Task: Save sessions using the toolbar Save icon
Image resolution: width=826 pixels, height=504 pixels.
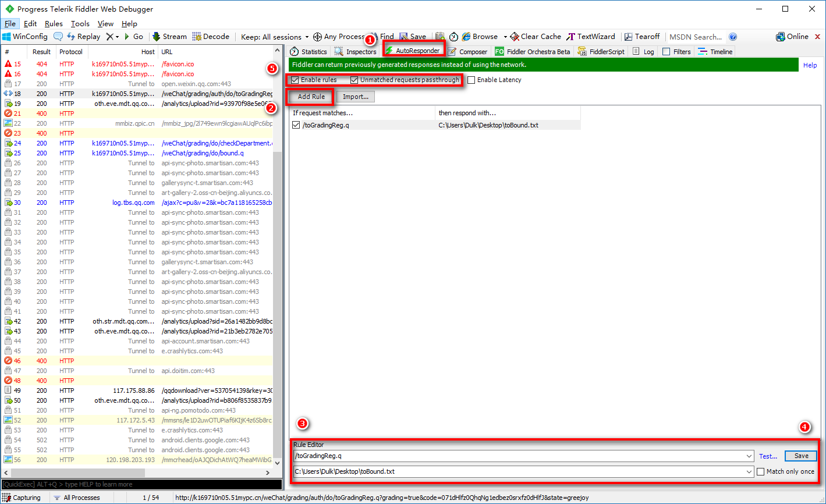Action: pos(412,37)
